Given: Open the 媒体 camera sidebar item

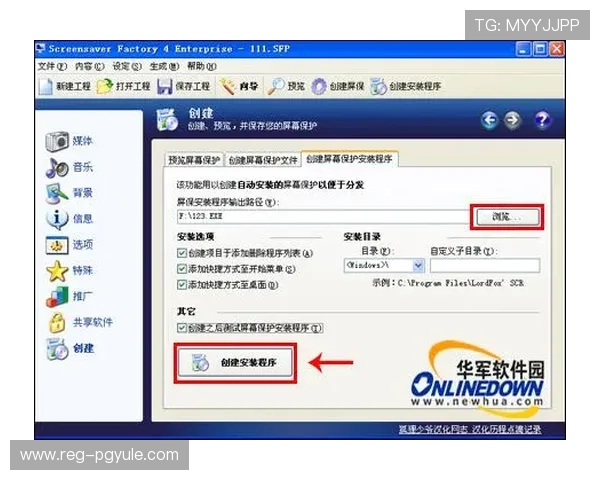Looking at the screenshot, I should pos(57,141).
